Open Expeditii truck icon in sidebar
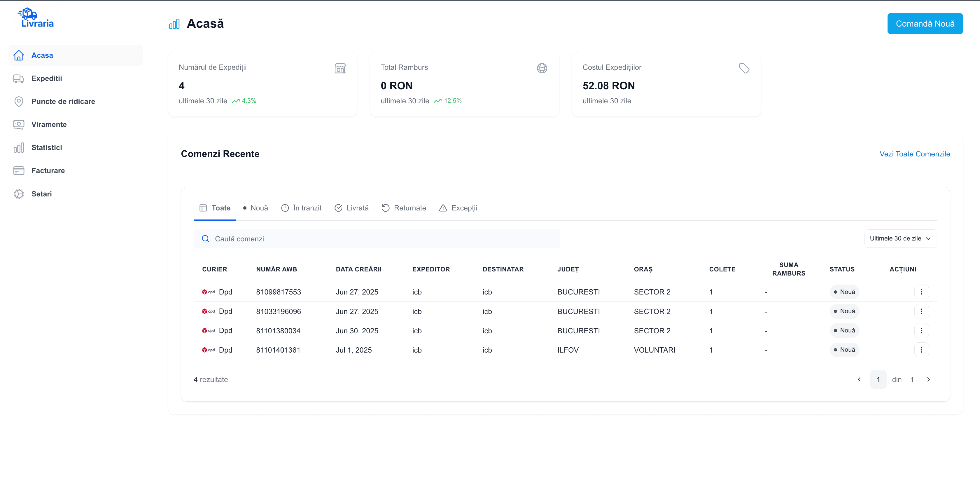The image size is (980, 488). (x=19, y=79)
